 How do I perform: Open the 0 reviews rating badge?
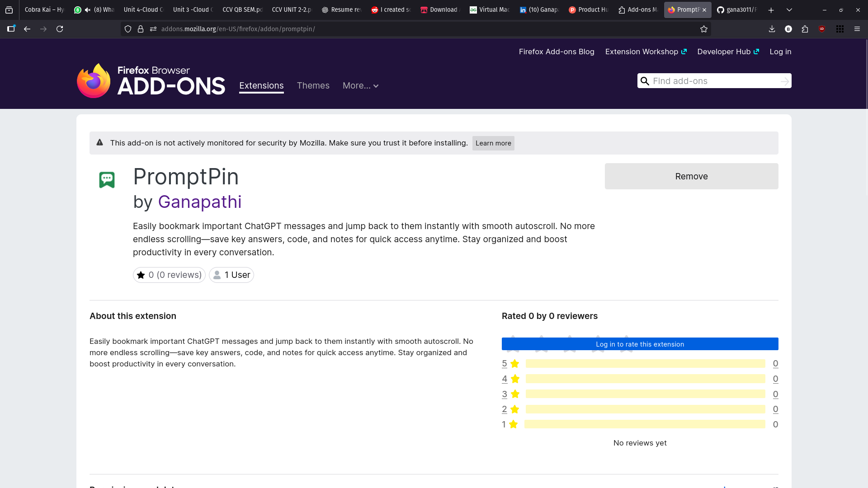coord(169,275)
